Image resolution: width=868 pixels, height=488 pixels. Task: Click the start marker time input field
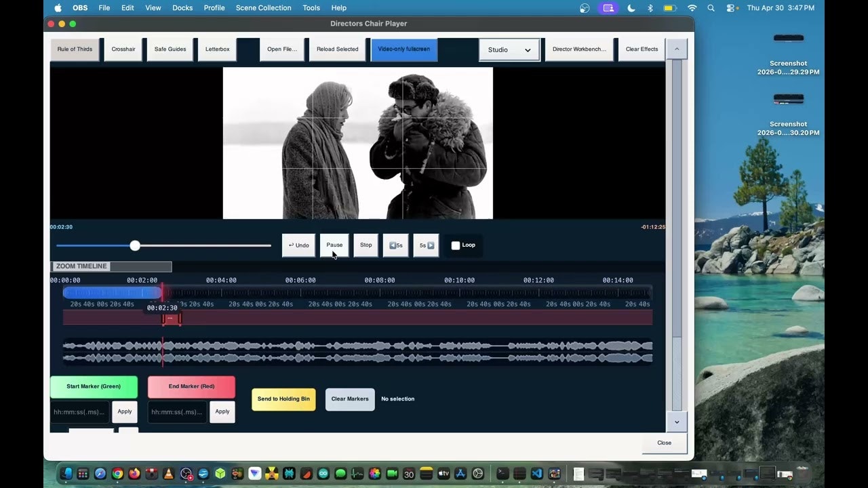point(80,412)
